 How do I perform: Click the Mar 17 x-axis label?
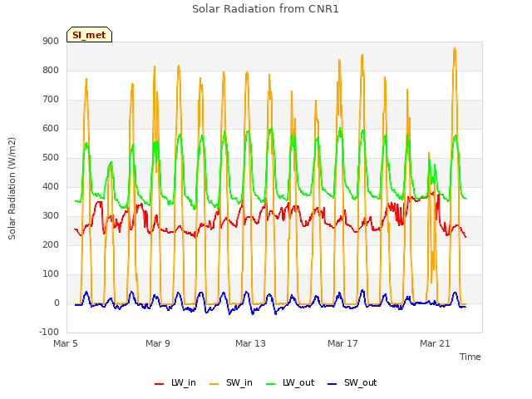click(342, 343)
